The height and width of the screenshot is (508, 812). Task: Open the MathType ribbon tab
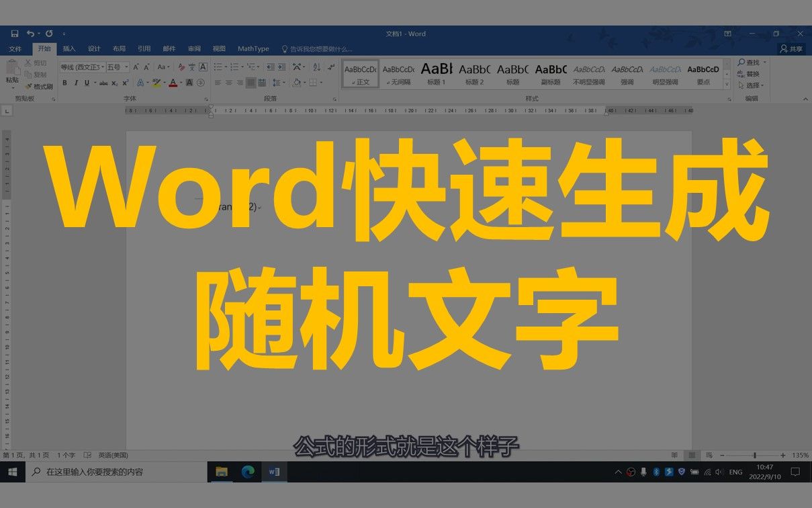[x=253, y=48]
